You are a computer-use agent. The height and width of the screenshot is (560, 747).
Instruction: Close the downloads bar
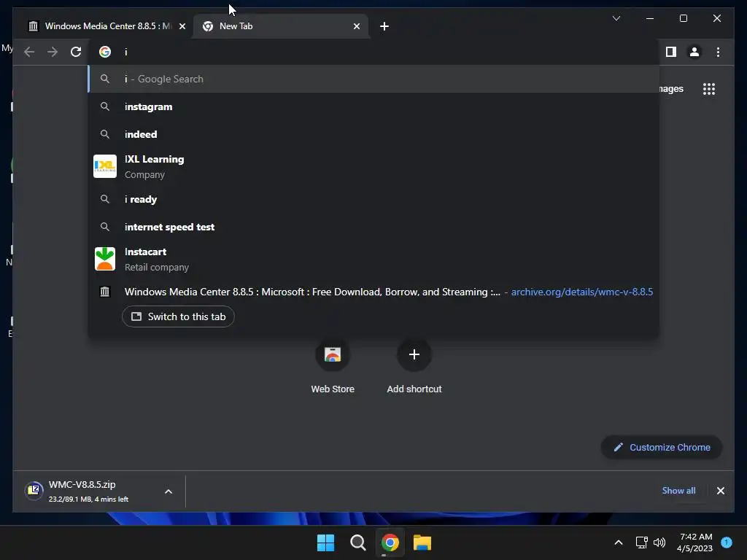(720, 491)
